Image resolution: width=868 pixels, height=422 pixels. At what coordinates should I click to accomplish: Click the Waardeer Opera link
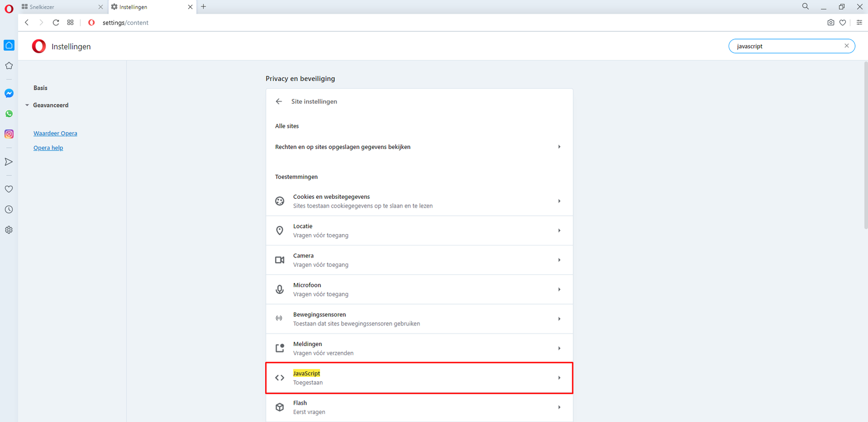click(55, 134)
